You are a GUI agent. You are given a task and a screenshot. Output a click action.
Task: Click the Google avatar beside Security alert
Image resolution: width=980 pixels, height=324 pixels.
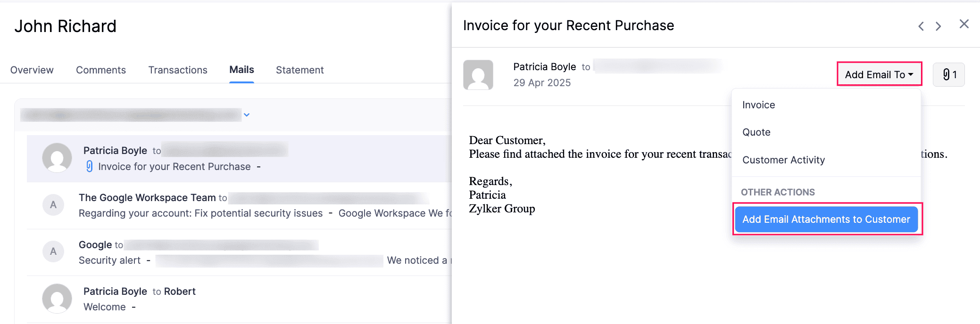53,251
